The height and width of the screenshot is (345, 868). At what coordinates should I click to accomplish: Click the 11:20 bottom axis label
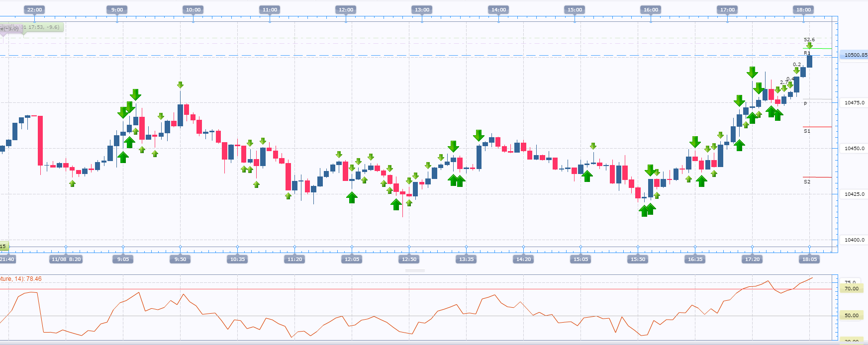pos(294,259)
